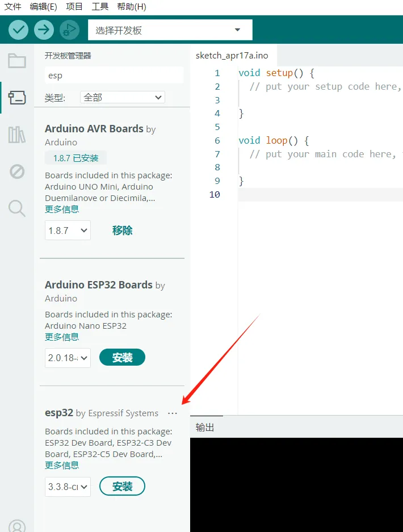Open the 工具 menu

[x=100, y=7]
